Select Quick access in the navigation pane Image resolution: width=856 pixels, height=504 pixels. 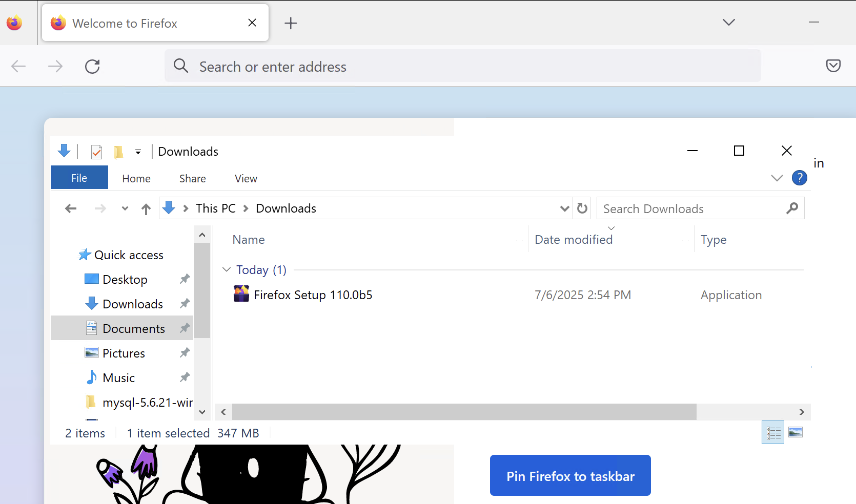(129, 255)
